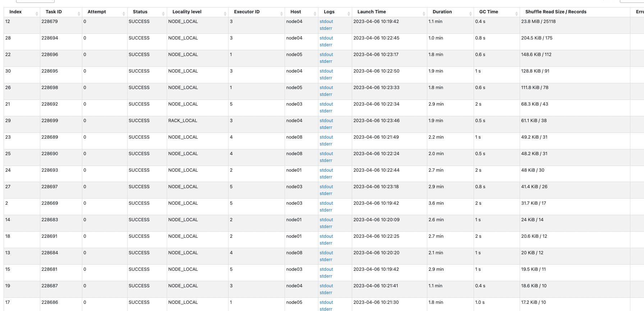Select shuffle read value 17.2 KiB / 10
This screenshot has width=644, height=311.
pos(533,302)
